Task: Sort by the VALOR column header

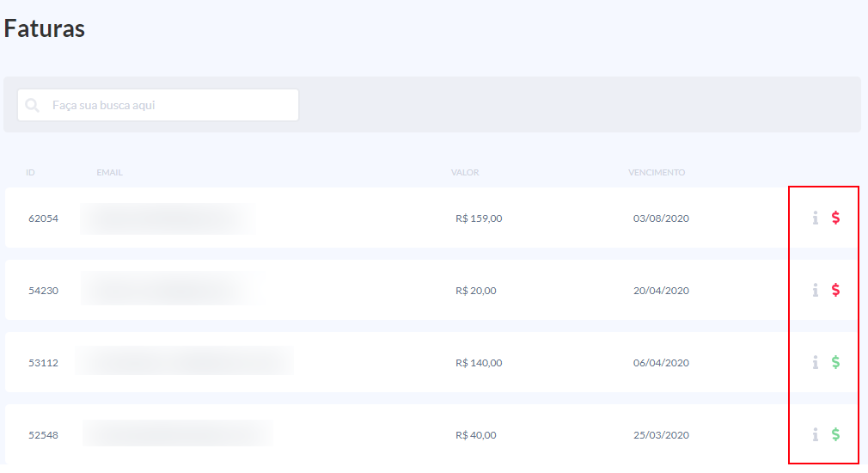Action: (x=465, y=173)
